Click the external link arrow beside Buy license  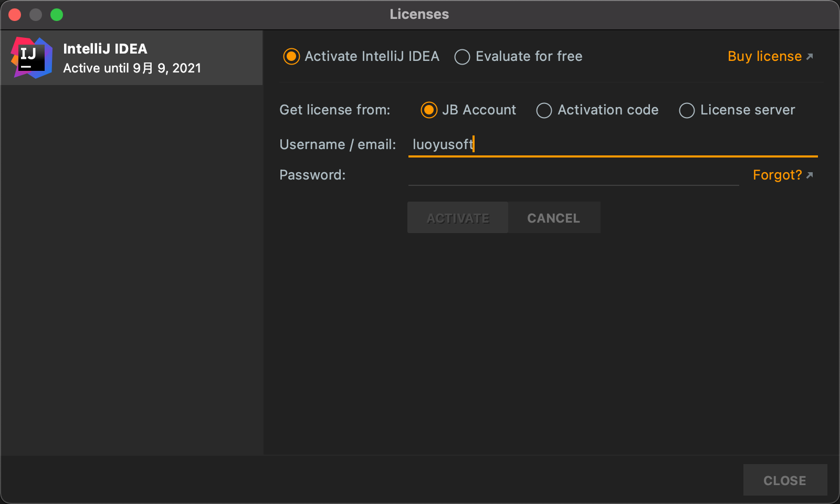810,56
